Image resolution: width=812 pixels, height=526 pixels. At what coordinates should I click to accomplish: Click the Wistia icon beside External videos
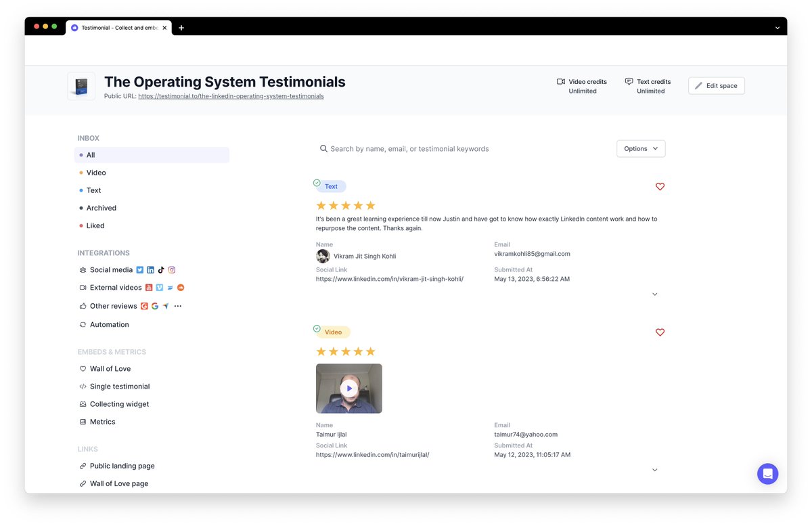tap(171, 288)
